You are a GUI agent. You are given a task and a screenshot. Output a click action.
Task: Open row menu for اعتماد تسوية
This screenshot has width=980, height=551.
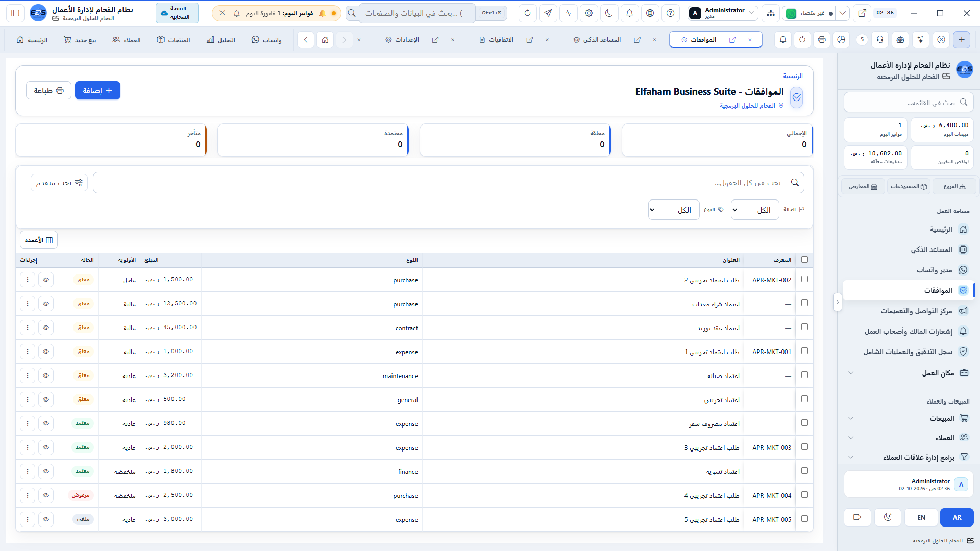(x=28, y=471)
